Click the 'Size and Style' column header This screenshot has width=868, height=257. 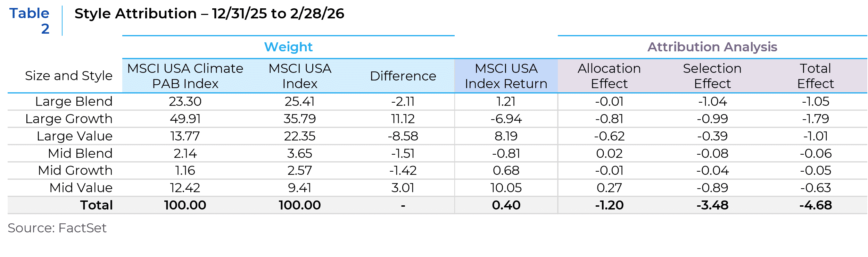point(69,76)
